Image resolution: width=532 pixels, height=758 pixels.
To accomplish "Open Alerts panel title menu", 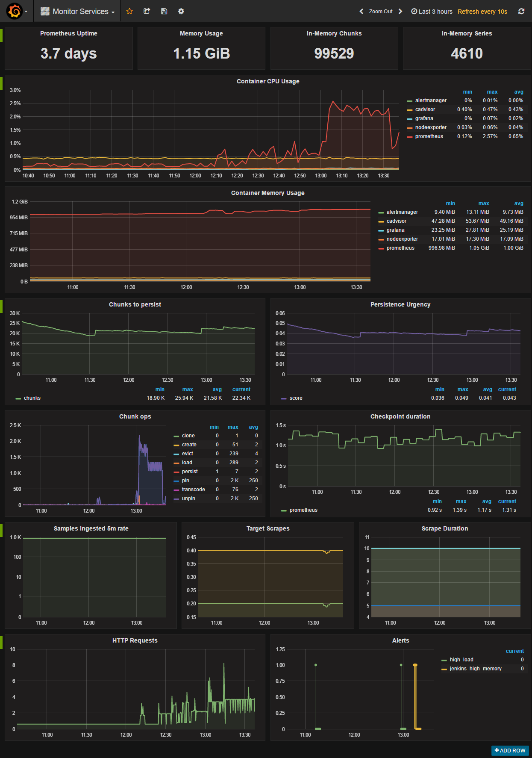I will pos(400,640).
